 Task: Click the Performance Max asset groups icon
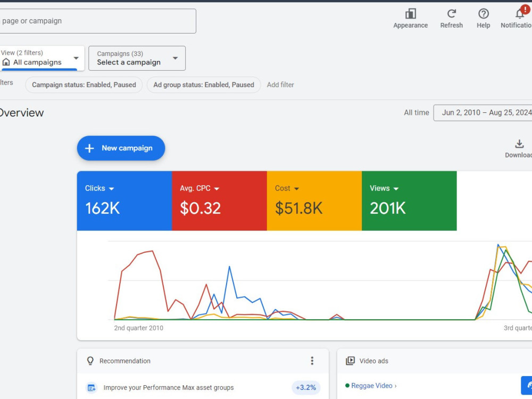click(x=92, y=387)
